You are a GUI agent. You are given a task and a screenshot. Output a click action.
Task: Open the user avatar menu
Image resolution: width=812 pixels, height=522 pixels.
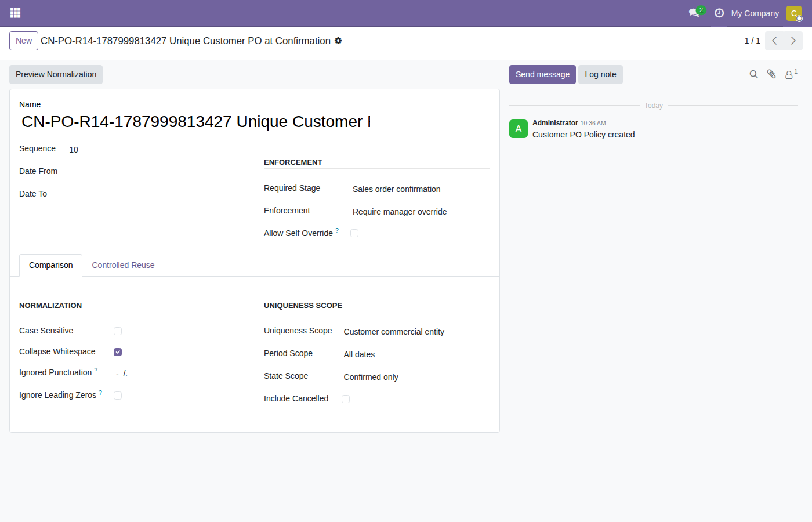794,13
